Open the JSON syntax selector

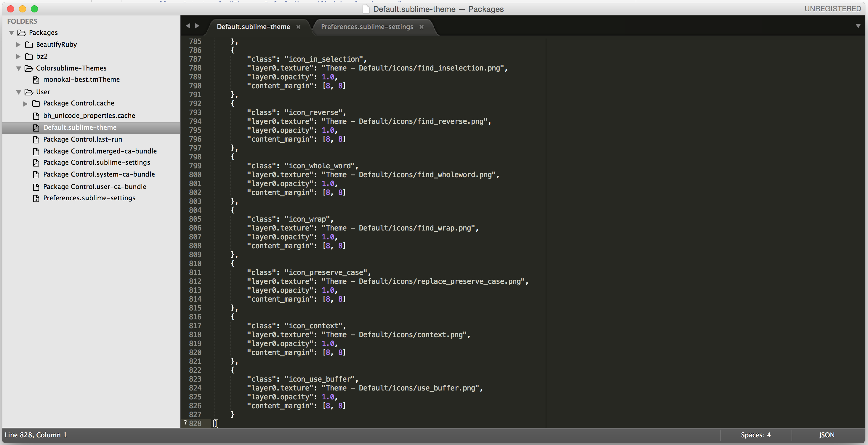point(827,435)
